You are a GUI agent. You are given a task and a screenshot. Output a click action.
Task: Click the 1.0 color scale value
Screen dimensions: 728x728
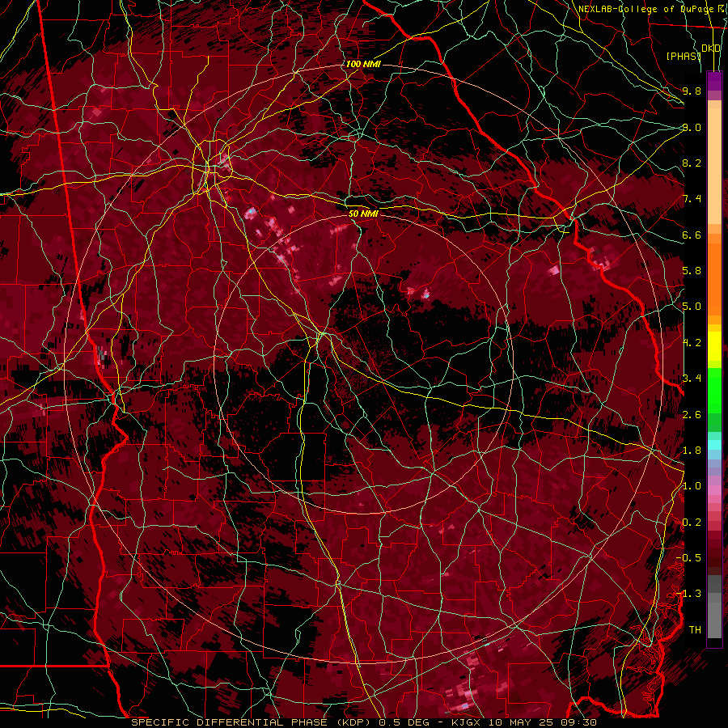click(x=692, y=486)
